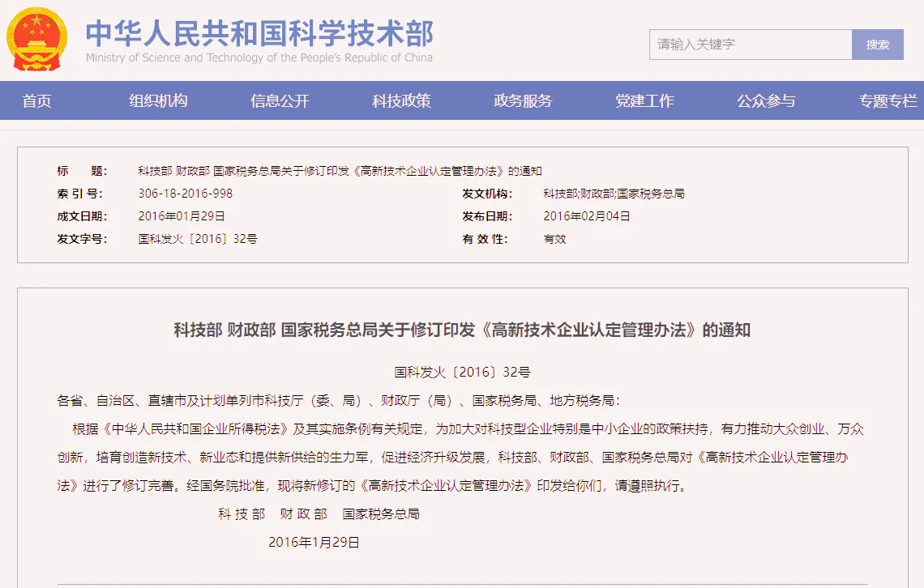
Task: Click the 标题 label
Action: tap(82, 171)
